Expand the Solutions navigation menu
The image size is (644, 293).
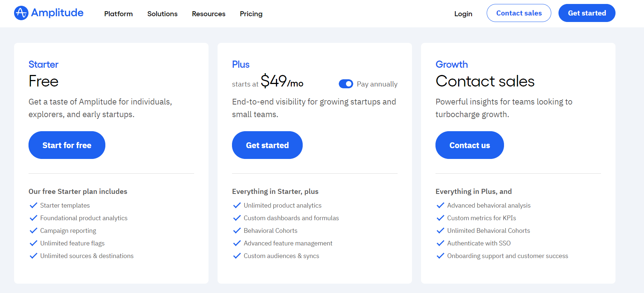click(162, 14)
